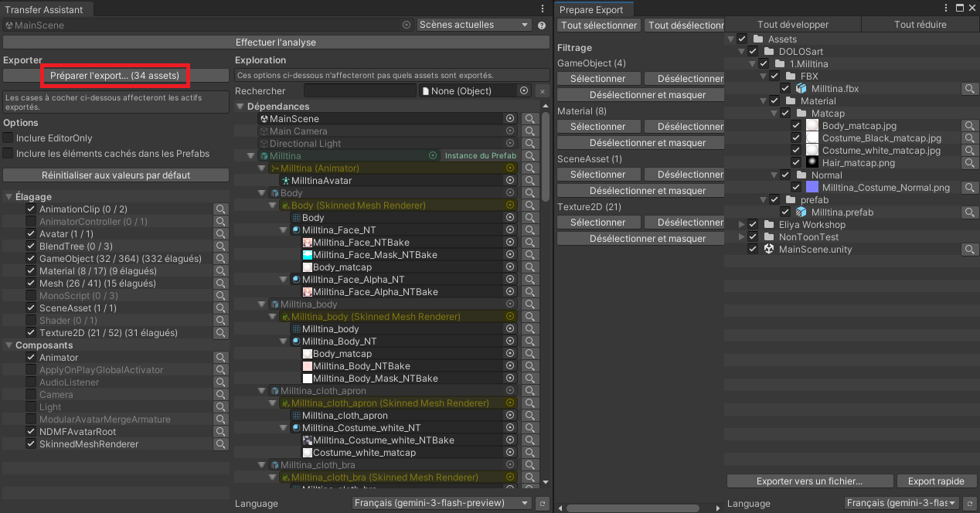This screenshot has height=513, width=980.
Task: Uncheck NDMFAvatarRoot component checkbox
Action: point(31,432)
